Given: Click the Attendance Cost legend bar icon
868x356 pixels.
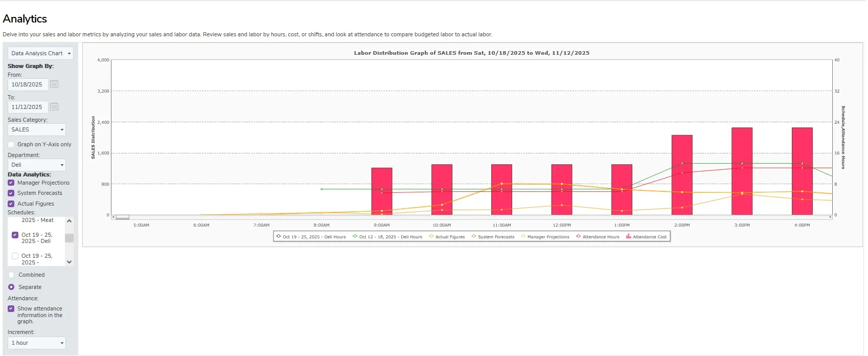Looking at the screenshot, I should 628,237.
